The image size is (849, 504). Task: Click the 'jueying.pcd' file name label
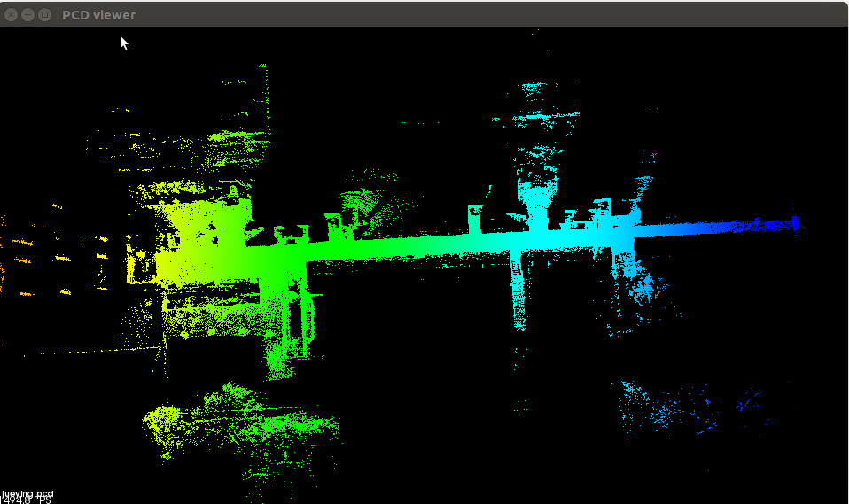(x=27, y=493)
